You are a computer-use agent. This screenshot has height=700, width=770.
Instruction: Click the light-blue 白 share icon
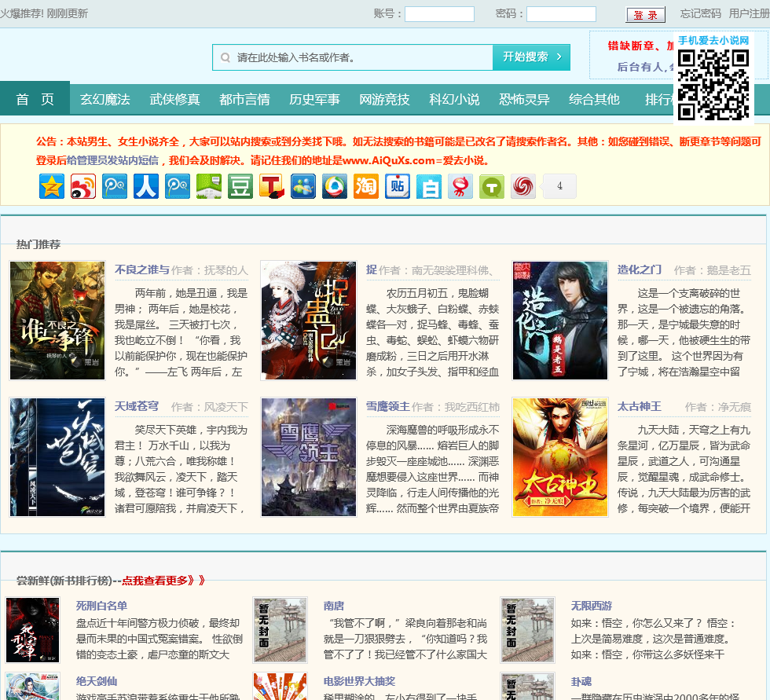tap(429, 186)
